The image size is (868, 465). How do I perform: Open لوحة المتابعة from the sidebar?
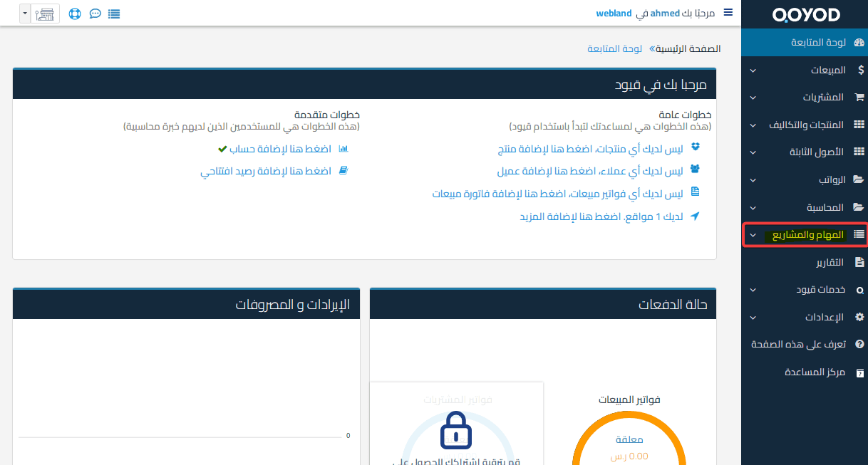(x=820, y=42)
